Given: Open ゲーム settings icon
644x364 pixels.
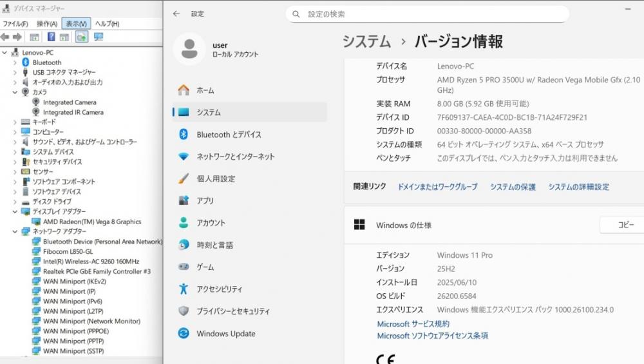Looking at the screenshot, I should [184, 267].
